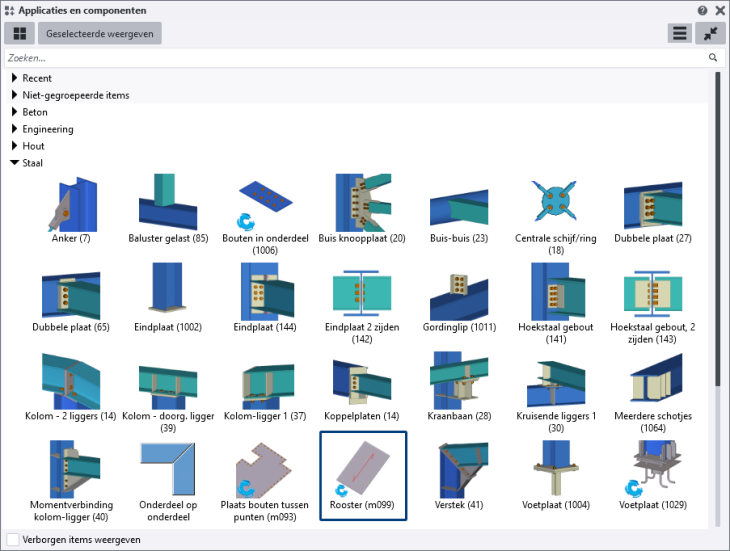Viewport: 730px width, 551px height.
Task: Enable Verborgen items weergeven checkbox
Action: click(x=12, y=539)
